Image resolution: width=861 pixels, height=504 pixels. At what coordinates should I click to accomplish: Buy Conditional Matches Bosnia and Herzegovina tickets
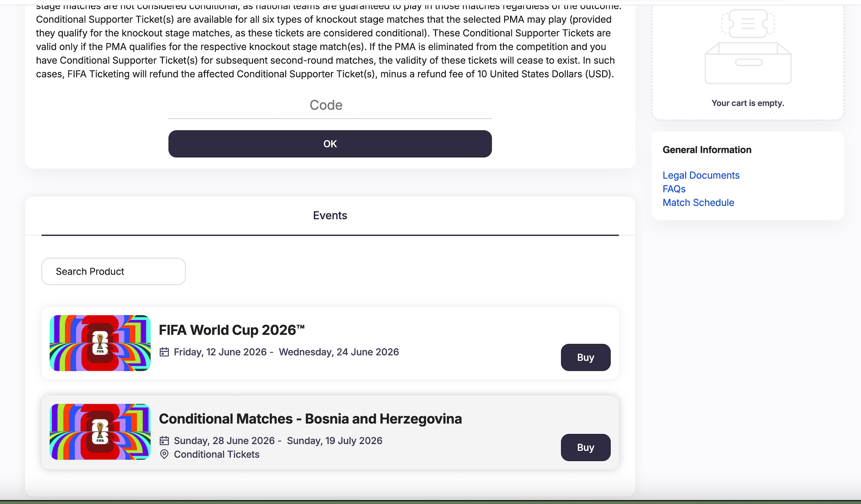[585, 447]
